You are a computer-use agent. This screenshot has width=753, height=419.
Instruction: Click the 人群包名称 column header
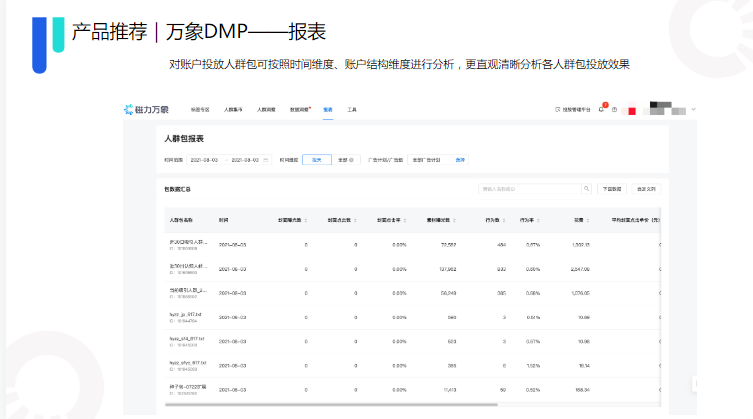click(181, 220)
